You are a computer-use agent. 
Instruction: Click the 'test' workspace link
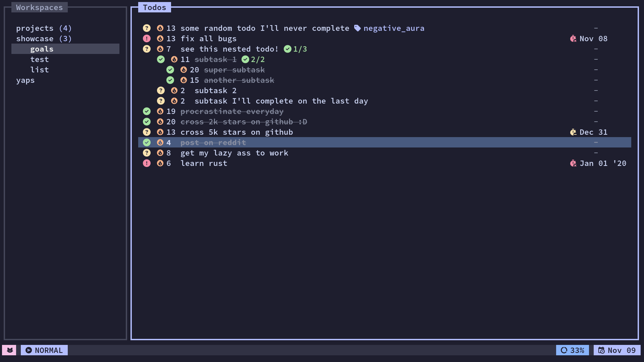tap(39, 59)
